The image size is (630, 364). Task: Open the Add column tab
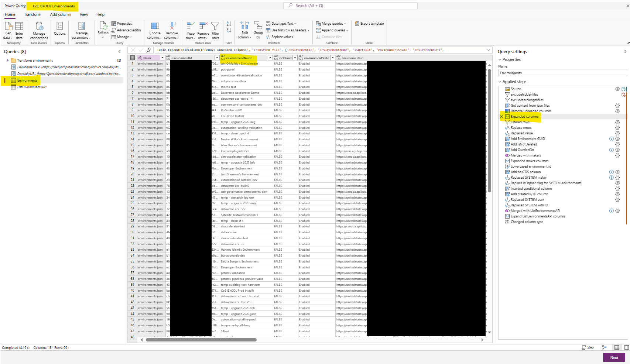pyautogui.click(x=60, y=14)
